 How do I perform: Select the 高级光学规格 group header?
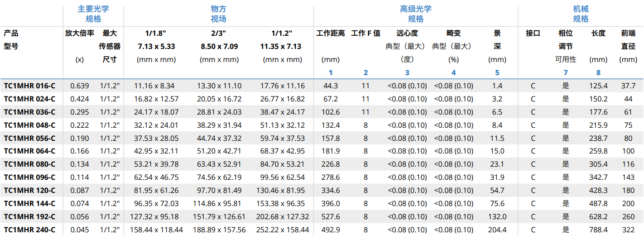point(415,14)
